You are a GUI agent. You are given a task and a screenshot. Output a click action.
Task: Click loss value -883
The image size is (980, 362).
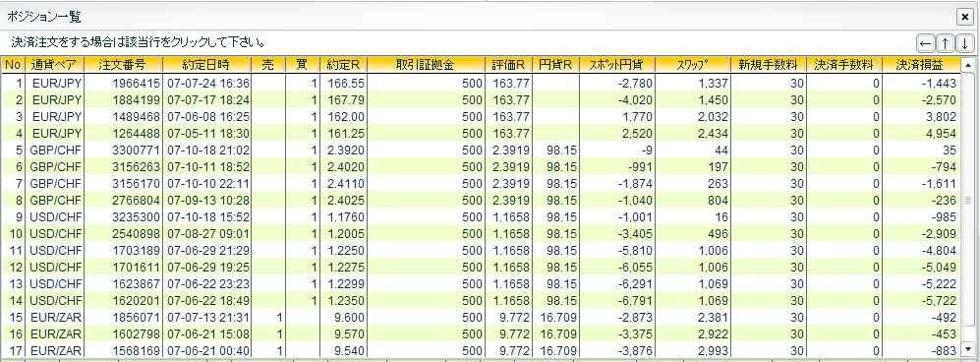(943, 351)
